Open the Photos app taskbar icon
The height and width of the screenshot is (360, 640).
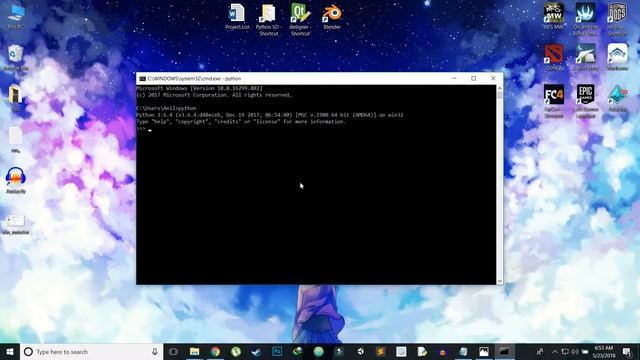click(x=484, y=351)
